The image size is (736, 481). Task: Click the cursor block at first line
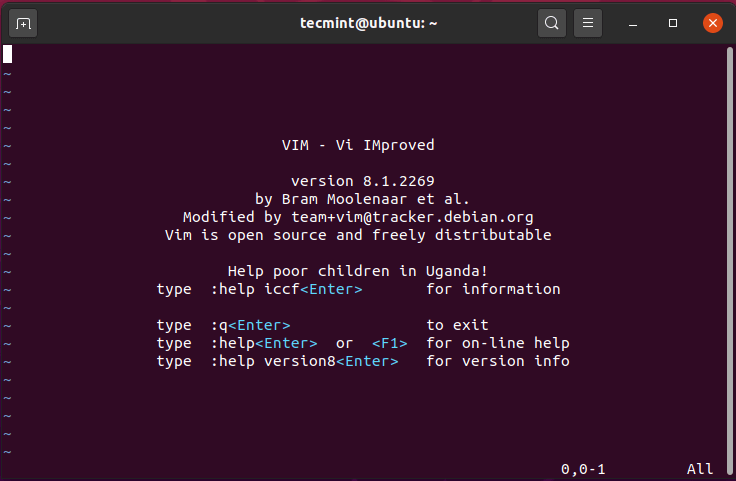pyautogui.click(x=8, y=54)
